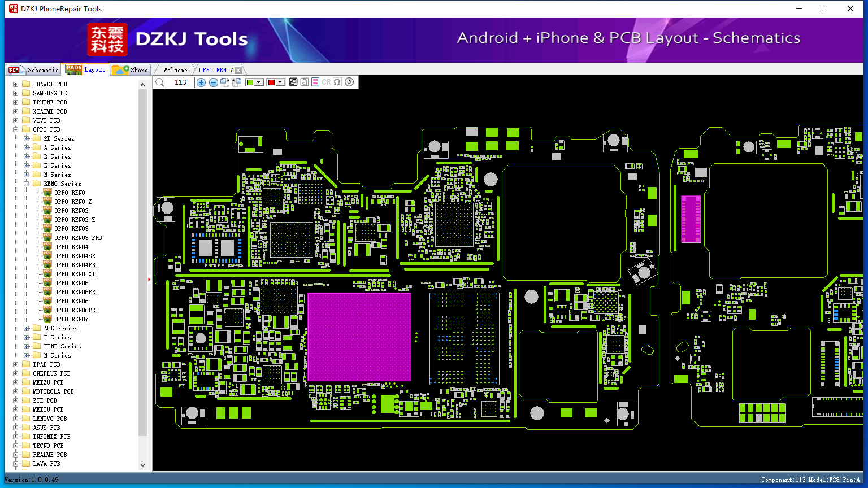This screenshot has height=488, width=868.
Task: Toggle the CR icon in the toolbar
Action: click(326, 82)
